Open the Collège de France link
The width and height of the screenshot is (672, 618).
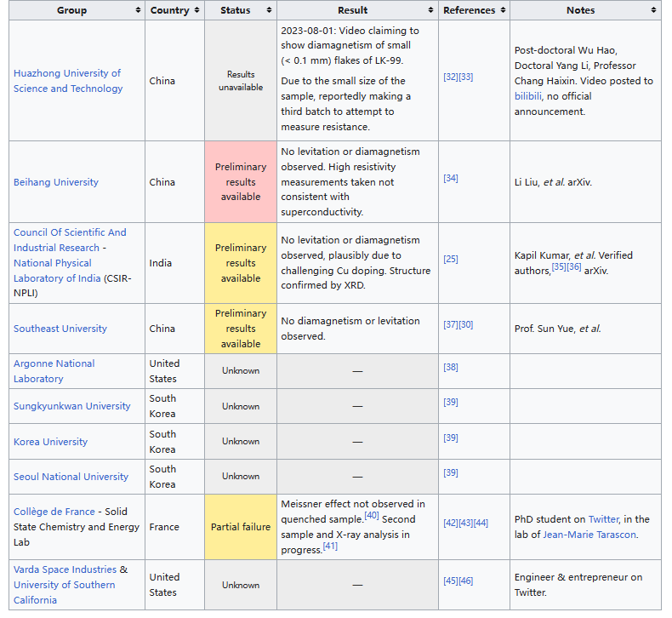click(x=54, y=512)
